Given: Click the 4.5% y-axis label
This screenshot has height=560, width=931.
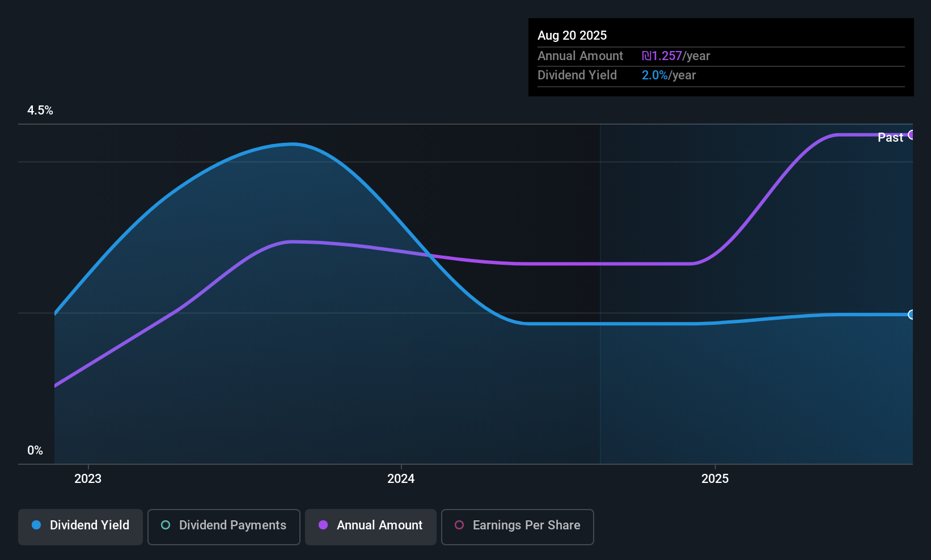Looking at the screenshot, I should click(x=40, y=111).
